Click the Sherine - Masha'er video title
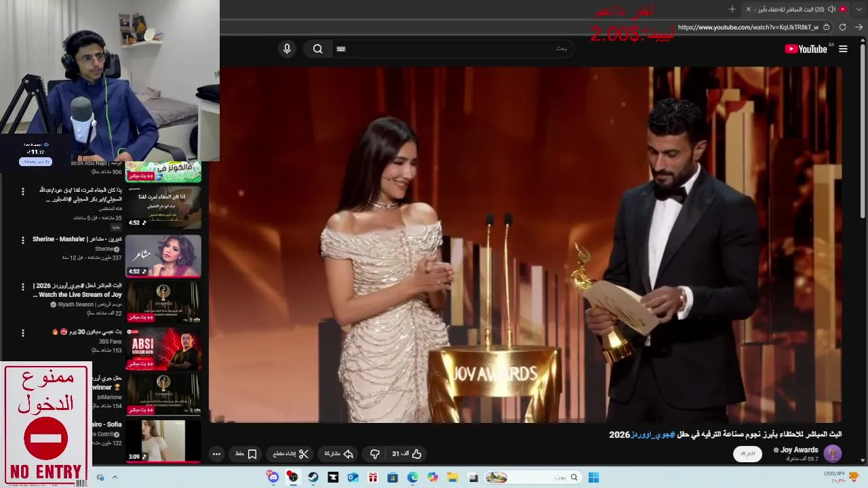The image size is (868, 488). tap(77, 239)
